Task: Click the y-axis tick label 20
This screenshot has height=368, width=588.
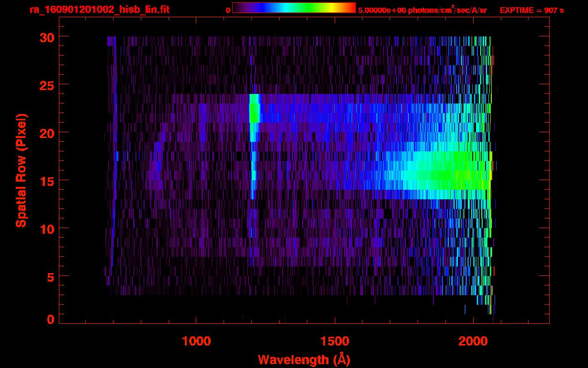Action: 46,133
